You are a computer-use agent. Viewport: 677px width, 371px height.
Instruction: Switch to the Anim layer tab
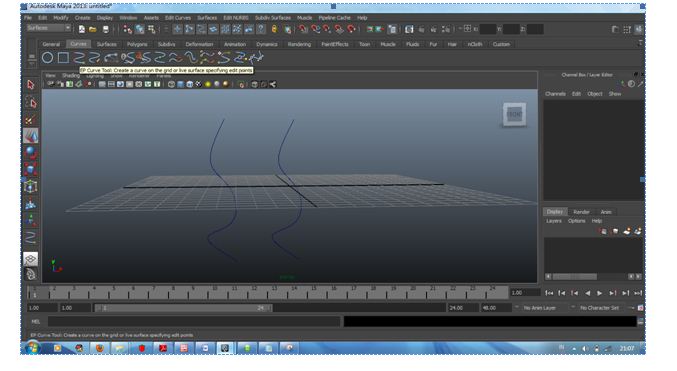[606, 212]
